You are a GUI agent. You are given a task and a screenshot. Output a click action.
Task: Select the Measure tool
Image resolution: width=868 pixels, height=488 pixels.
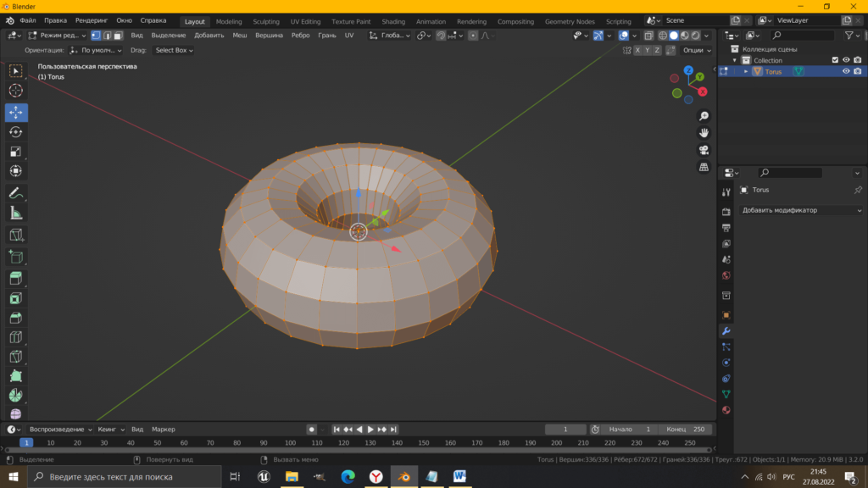pyautogui.click(x=15, y=213)
